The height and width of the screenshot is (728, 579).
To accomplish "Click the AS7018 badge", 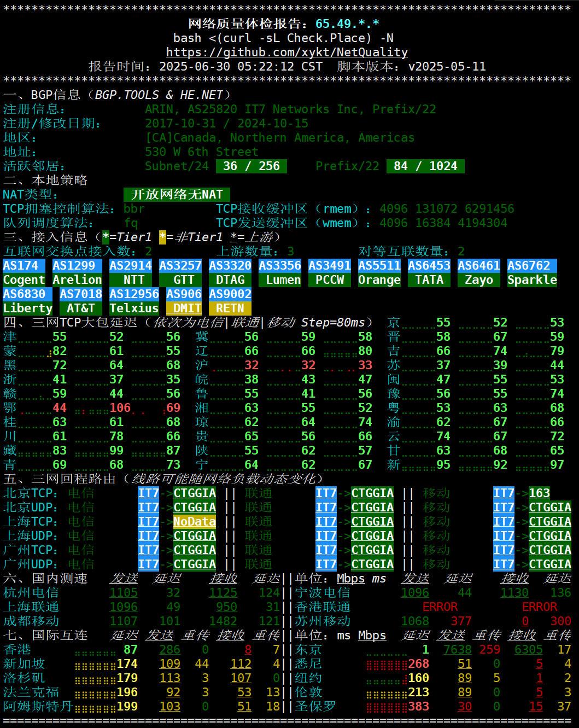I will point(81,294).
